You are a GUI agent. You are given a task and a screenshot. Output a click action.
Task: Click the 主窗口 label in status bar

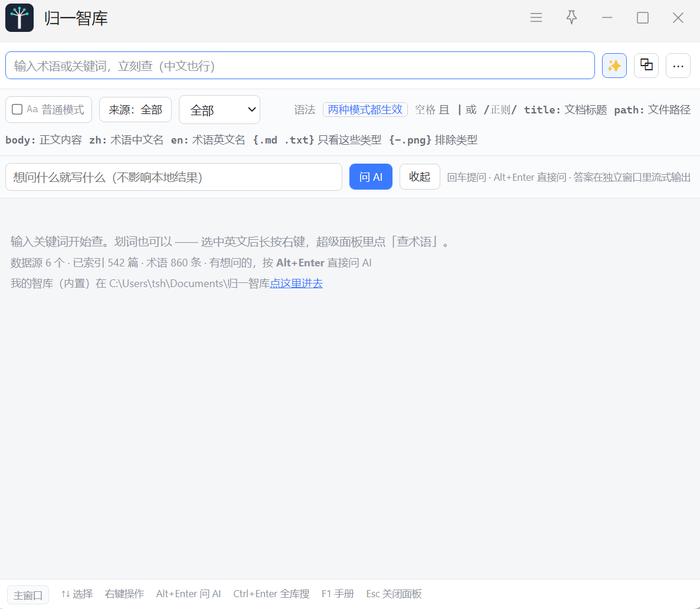pyautogui.click(x=28, y=595)
